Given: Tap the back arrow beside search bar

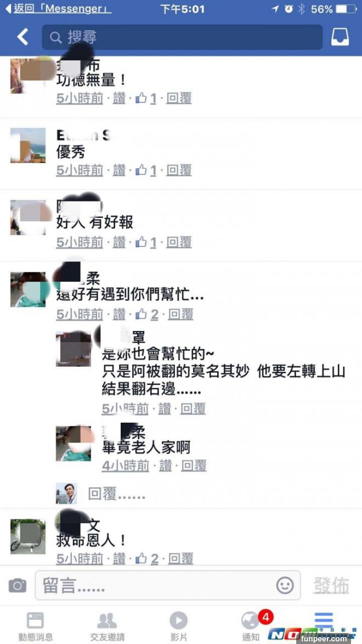Looking at the screenshot, I should (x=22, y=37).
